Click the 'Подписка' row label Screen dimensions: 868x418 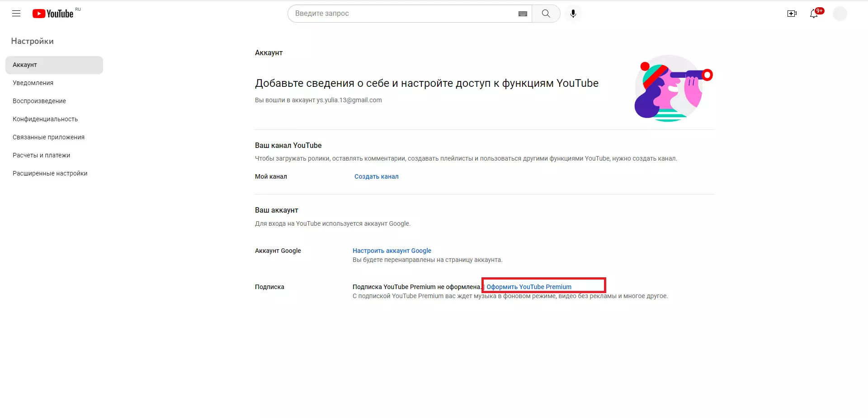click(269, 287)
